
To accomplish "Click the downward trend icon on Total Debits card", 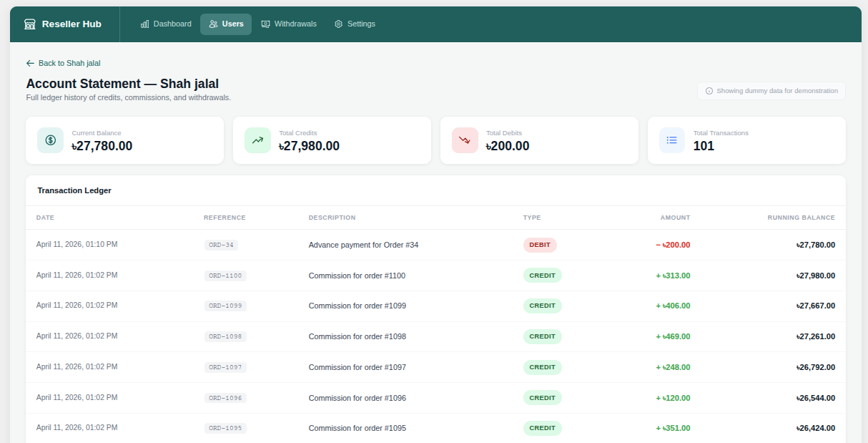I will point(465,140).
